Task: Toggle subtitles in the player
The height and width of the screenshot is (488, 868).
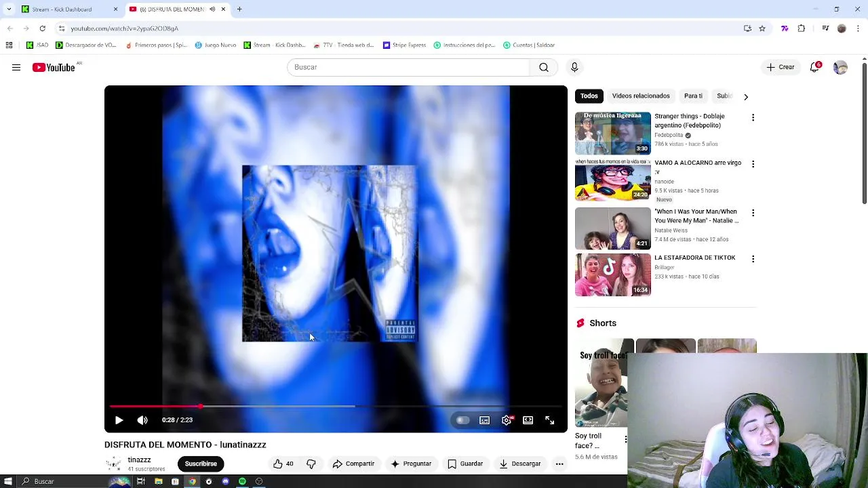Action: tap(484, 420)
